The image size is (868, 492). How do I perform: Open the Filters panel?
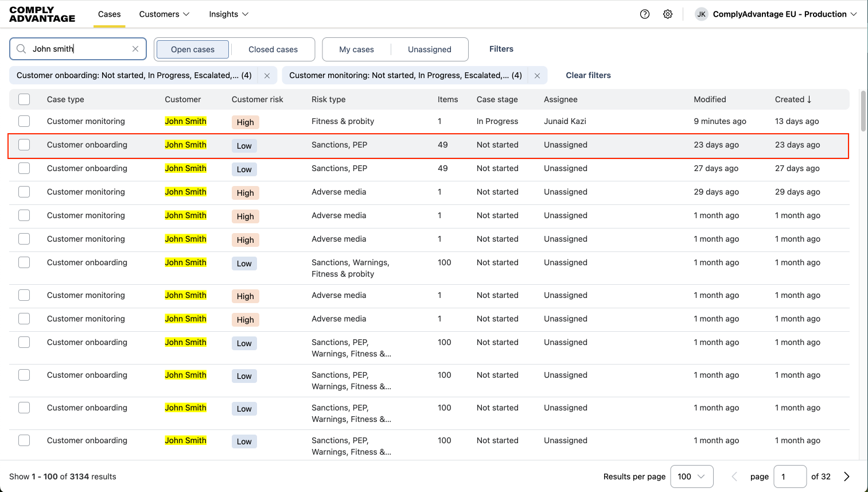click(501, 49)
